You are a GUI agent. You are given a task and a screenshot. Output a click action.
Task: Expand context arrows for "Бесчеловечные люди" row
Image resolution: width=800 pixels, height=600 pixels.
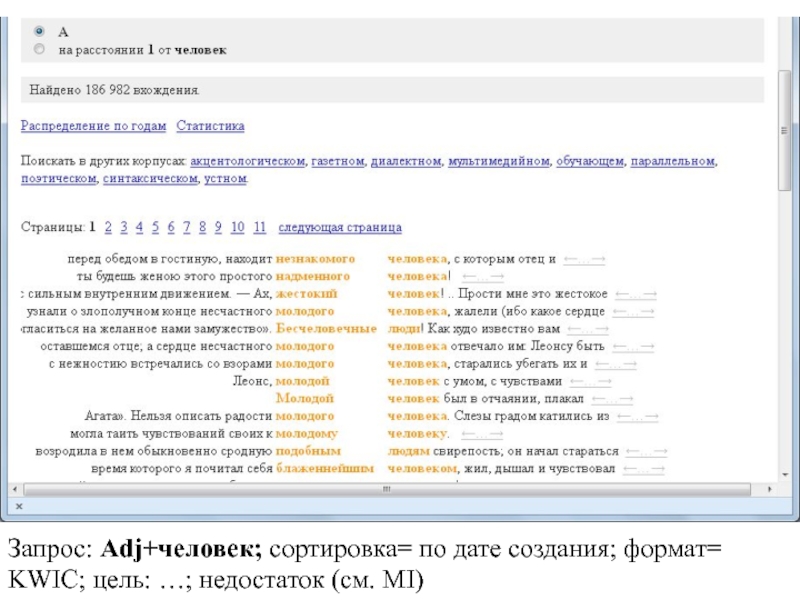[587, 329]
